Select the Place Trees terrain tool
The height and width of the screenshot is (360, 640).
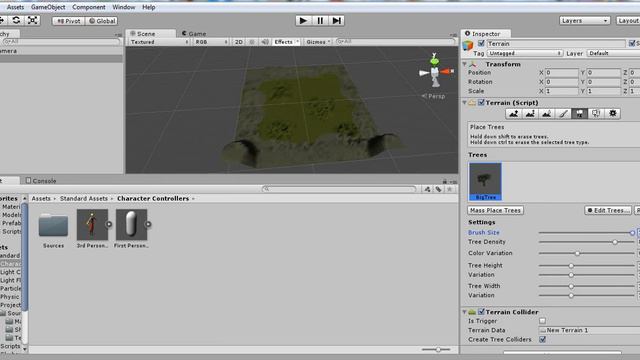[x=580, y=114]
